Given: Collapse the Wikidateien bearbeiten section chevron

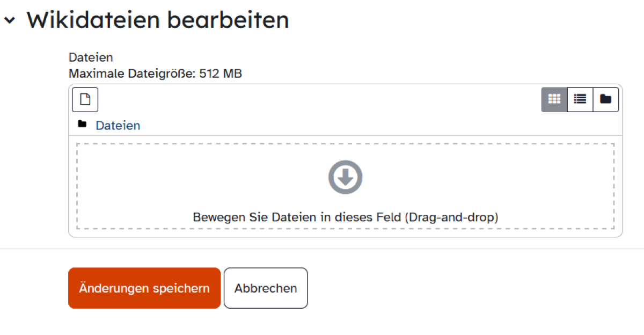Looking at the screenshot, I should (x=10, y=20).
